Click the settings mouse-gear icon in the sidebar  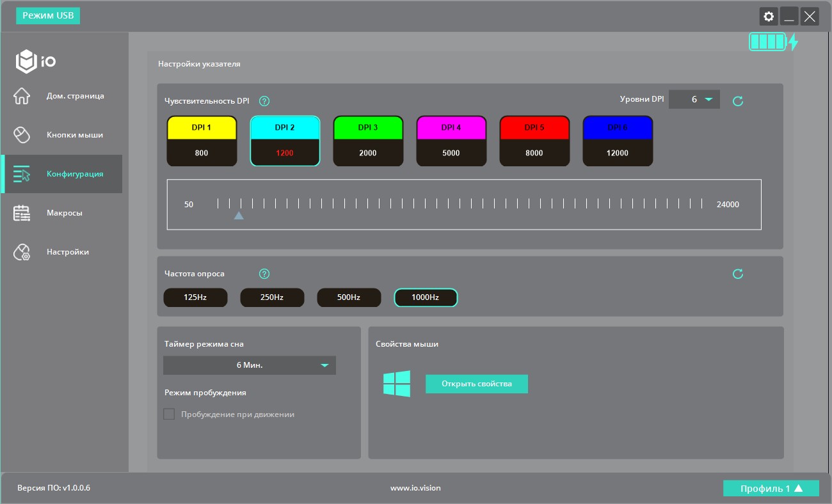point(22,252)
